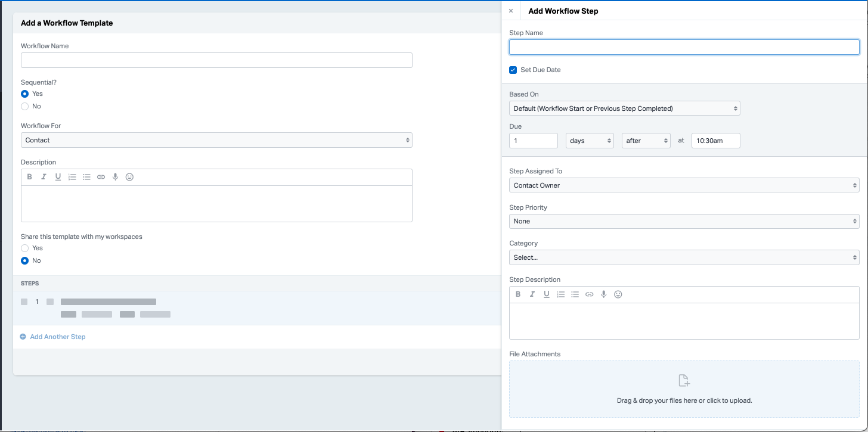This screenshot has height=432, width=868.
Task: Open the Category select dropdown
Action: 684,257
